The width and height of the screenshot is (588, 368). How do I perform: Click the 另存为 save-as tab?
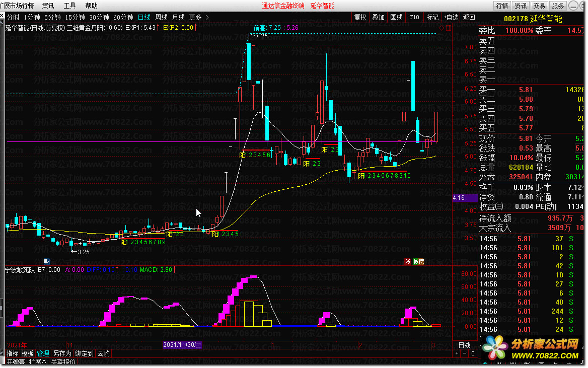[62, 353]
